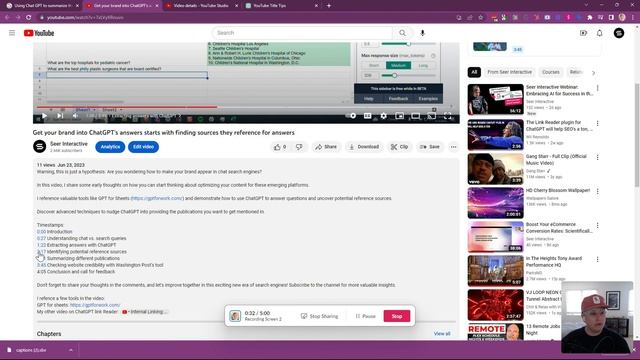Open the Create video camera icon
Screen dimensions: 640x360
click(583, 33)
